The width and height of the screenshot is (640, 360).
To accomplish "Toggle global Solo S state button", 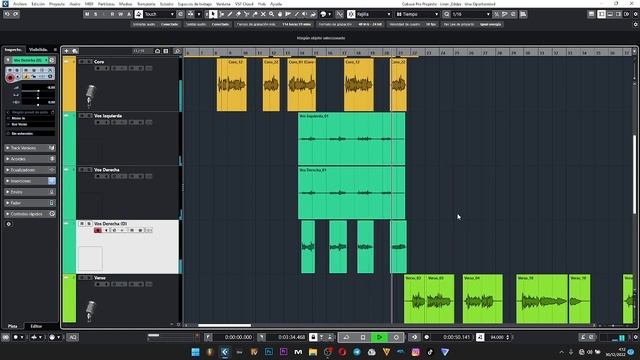I will [96, 14].
